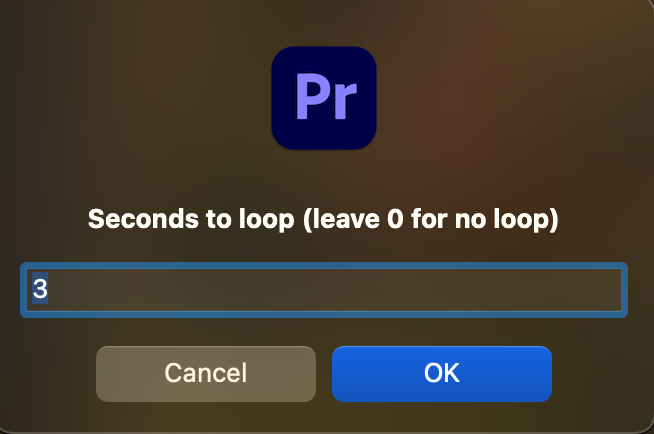Click inside the blue-outlined text field
Viewport: 654px width, 434px height.
(x=324, y=290)
